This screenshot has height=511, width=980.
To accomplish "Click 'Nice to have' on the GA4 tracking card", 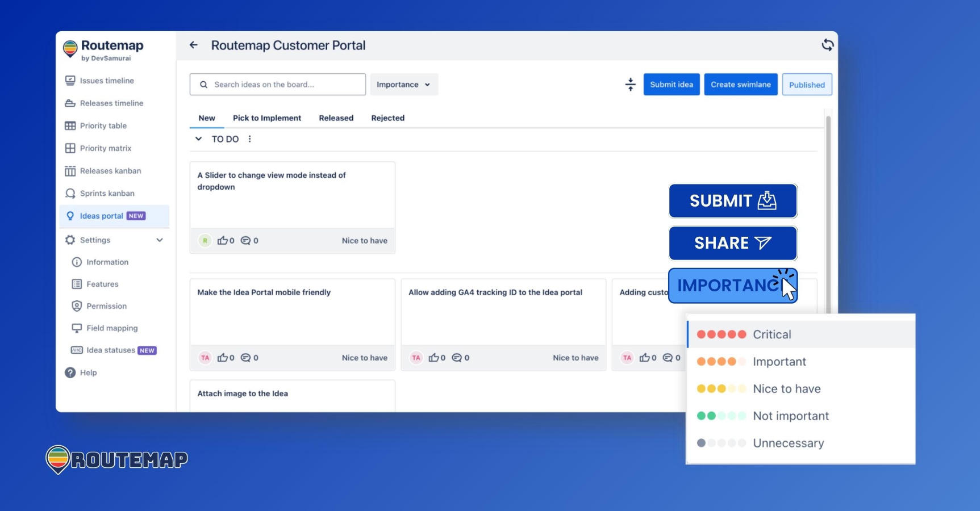I will 576,358.
